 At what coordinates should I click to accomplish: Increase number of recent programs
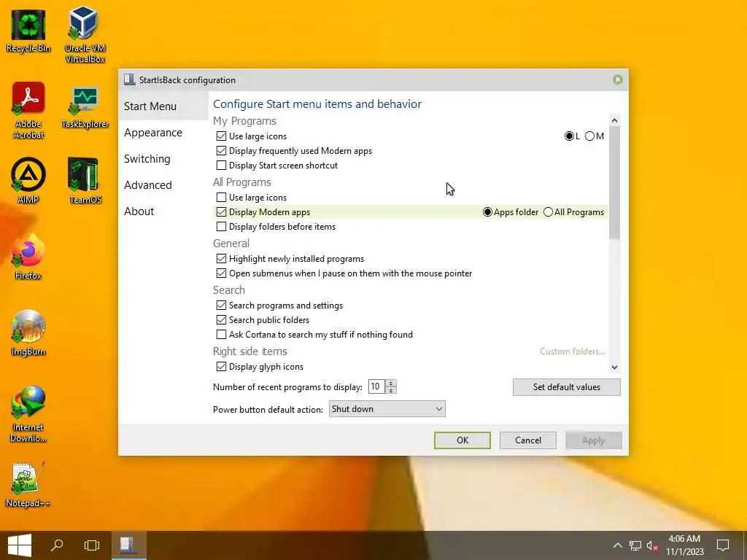tap(391, 384)
